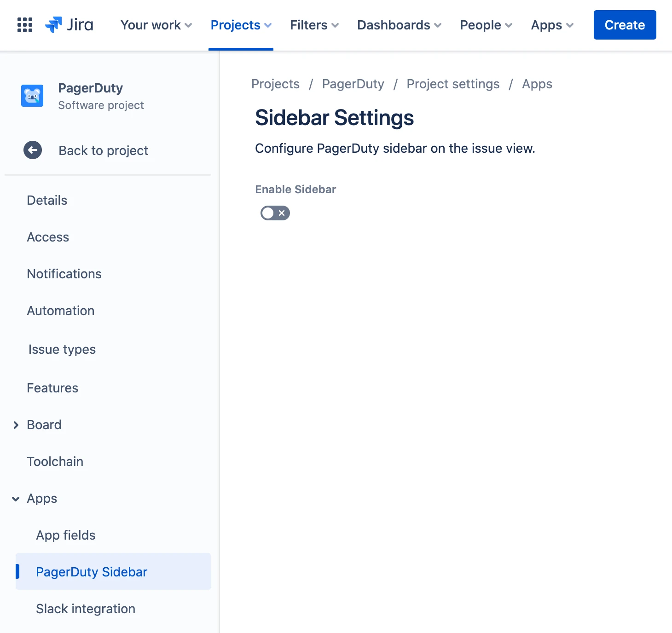Screen dimensions: 672x633
Task: Open the Dashboards dropdown
Action: click(x=399, y=25)
